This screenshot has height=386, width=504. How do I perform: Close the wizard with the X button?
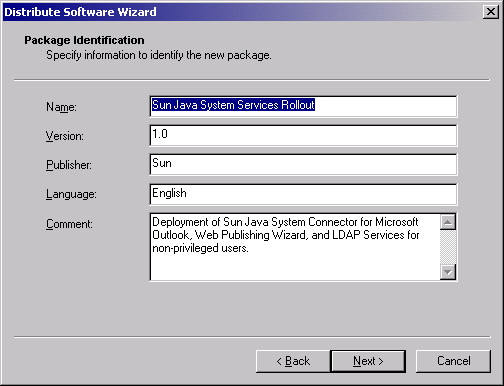tap(491, 12)
